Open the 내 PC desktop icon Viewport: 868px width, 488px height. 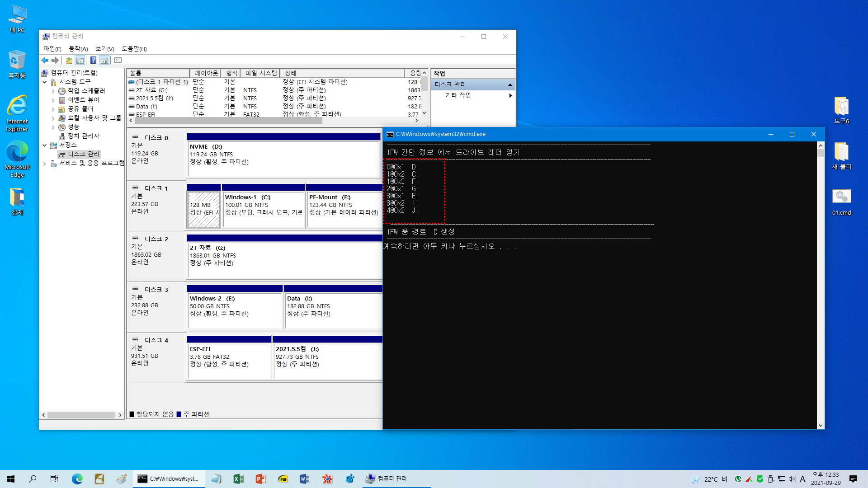[17, 19]
